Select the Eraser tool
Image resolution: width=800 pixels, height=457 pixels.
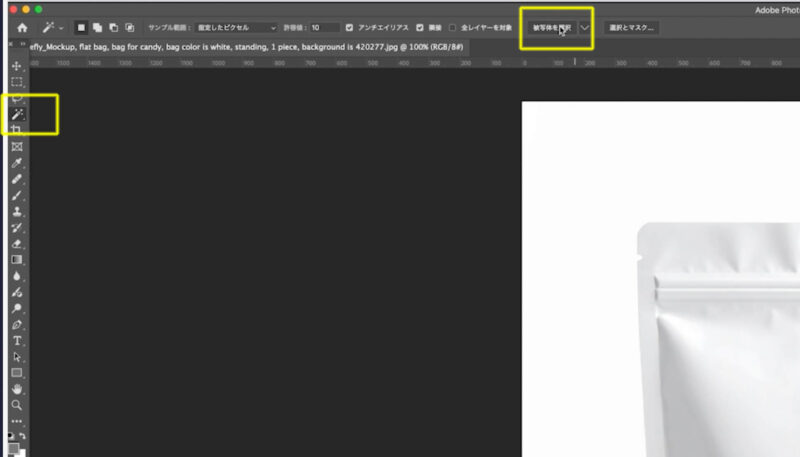tap(17, 243)
